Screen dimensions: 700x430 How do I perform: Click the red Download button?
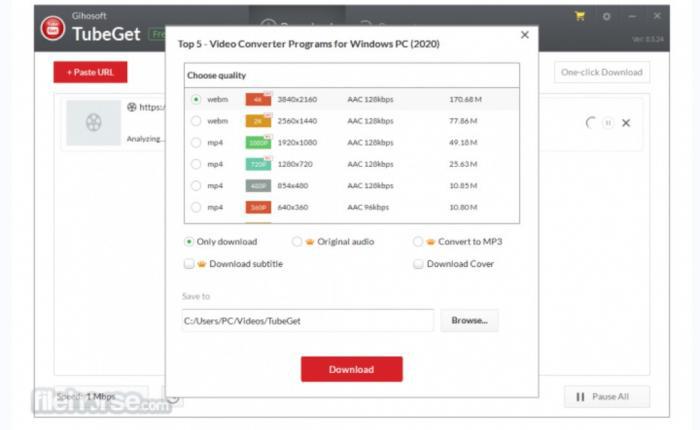coord(352,369)
